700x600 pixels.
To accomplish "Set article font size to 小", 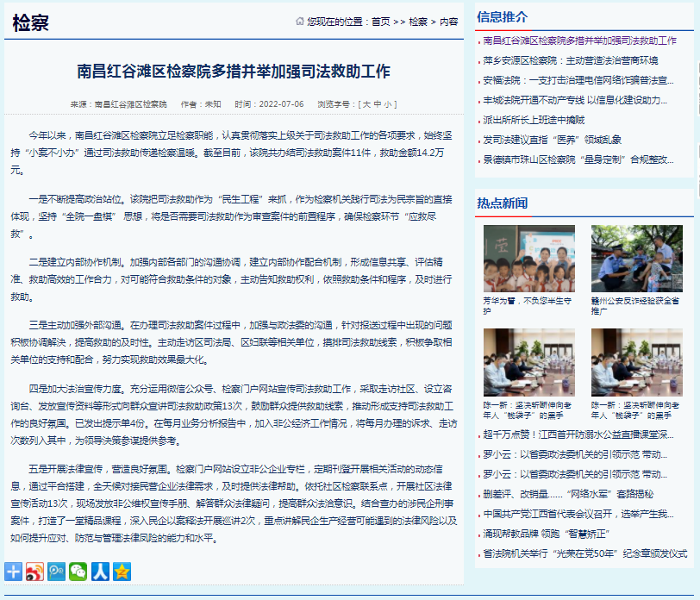I will coord(388,104).
